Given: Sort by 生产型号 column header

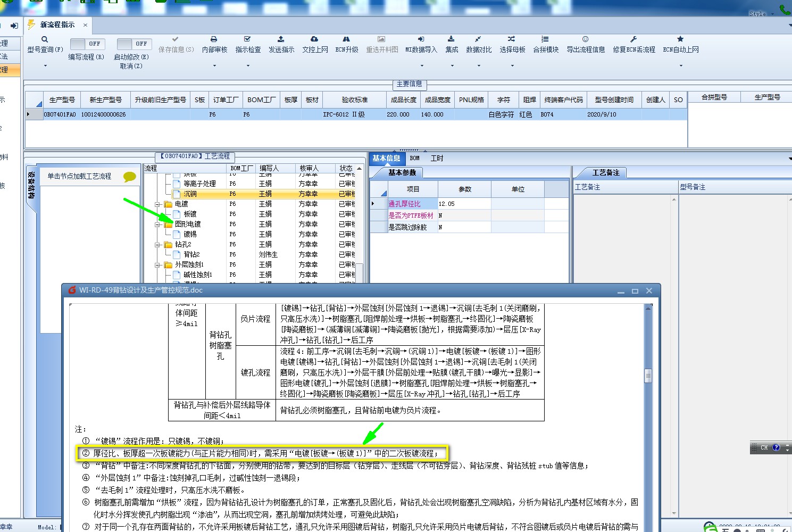Looking at the screenshot, I should point(62,99).
